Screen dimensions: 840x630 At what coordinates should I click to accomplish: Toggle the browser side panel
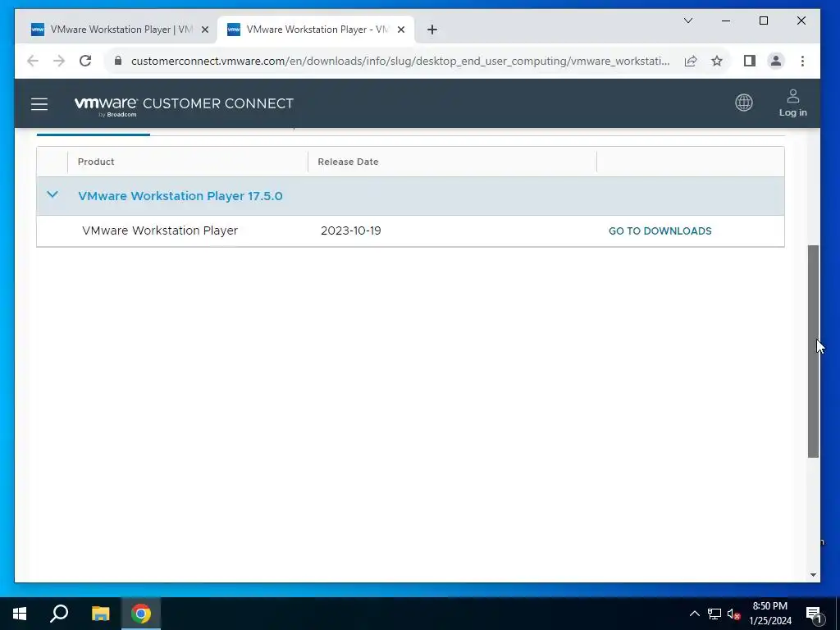tap(750, 61)
